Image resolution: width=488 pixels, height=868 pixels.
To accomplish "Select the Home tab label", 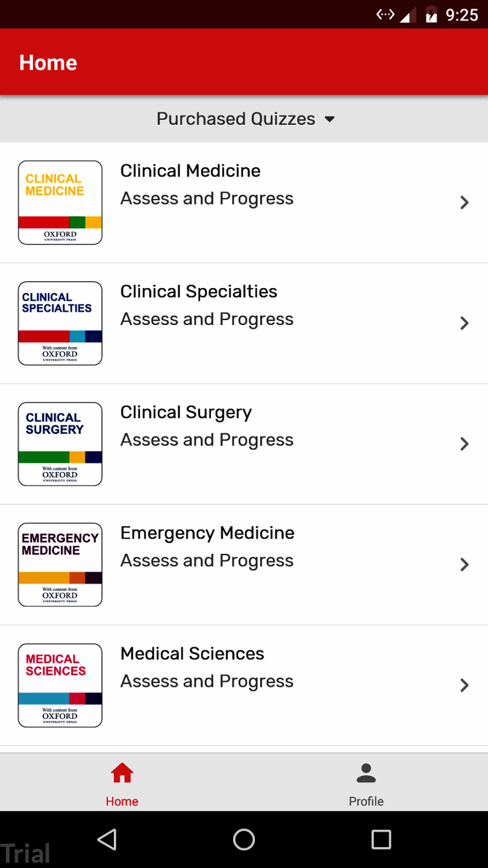I will click(x=122, y=801).
